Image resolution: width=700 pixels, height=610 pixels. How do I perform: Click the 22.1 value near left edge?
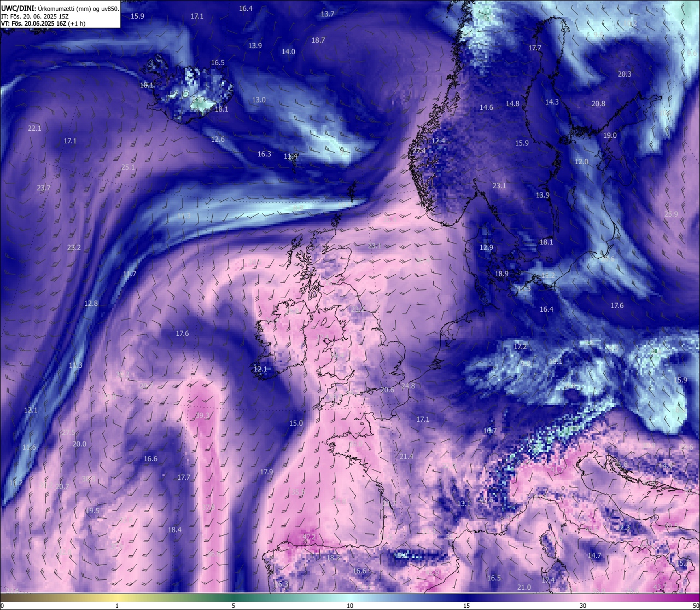click(x=34, y=129)
